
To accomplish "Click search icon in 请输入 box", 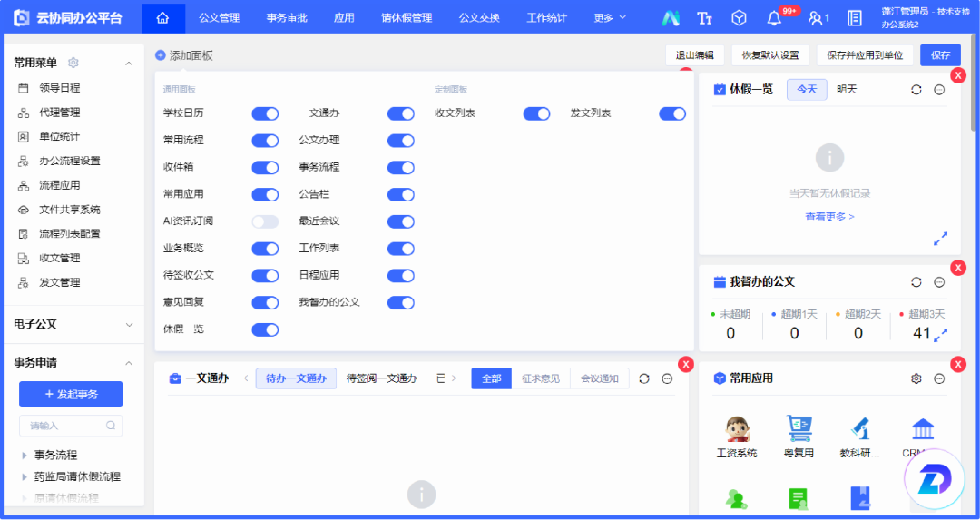I will pyautogui.click(x=111, y=426).
